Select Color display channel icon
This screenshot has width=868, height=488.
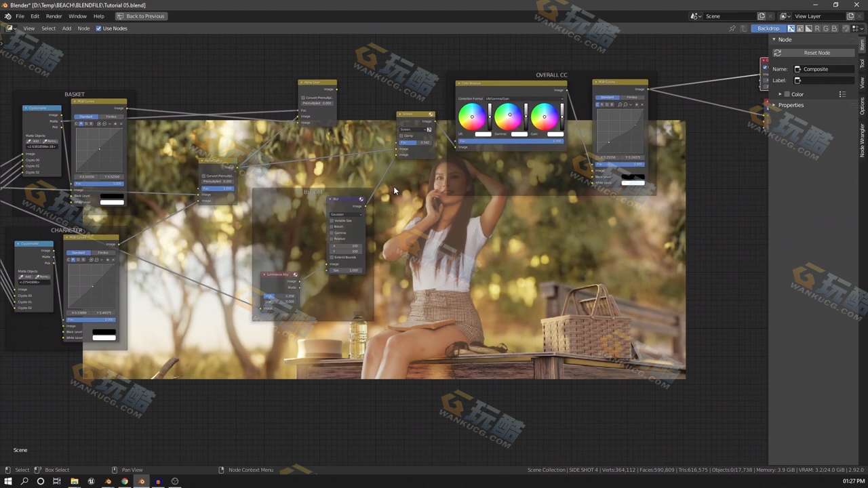(x=800, y=28)
